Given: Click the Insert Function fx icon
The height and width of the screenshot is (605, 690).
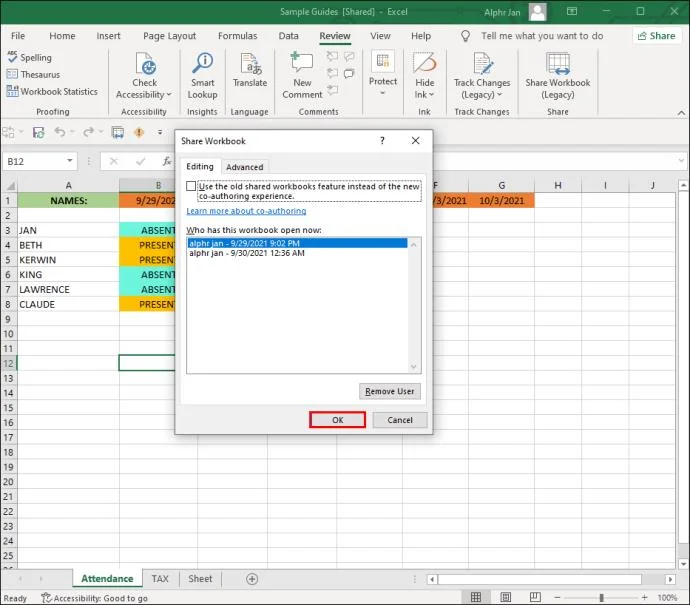Looking at the screenshot, I should coord(167,161).
